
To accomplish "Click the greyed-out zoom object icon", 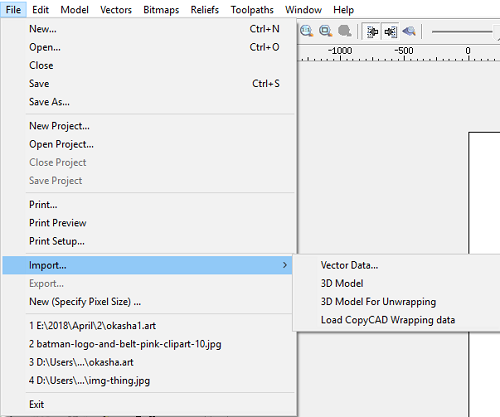I will [x=344, y=31].
